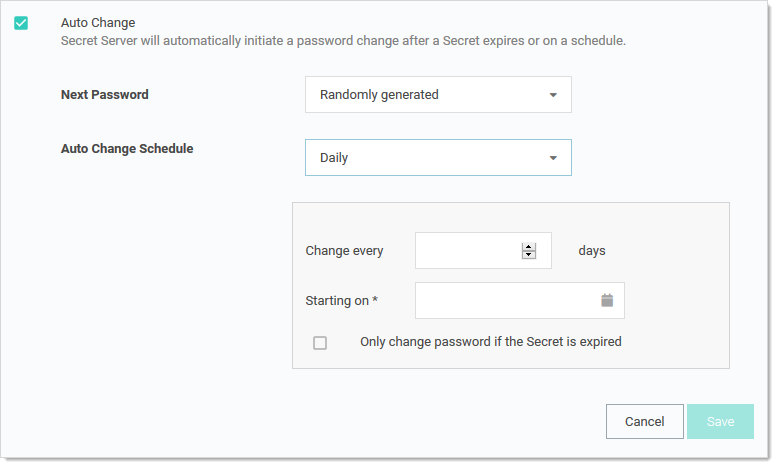
Task: Click the 'Daily' schedule selection text
Action: [x=334, y=158]
